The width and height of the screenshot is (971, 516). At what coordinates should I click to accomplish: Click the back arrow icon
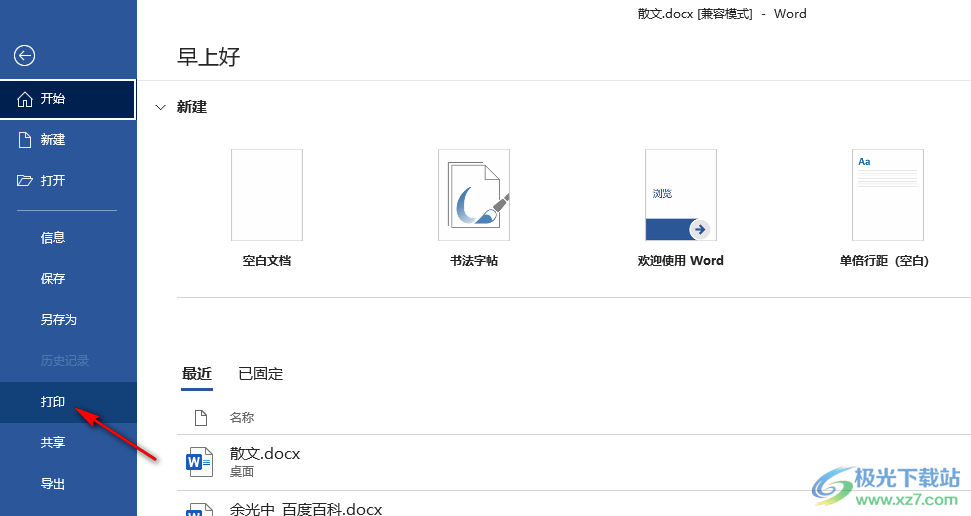[x=25, y=56]
